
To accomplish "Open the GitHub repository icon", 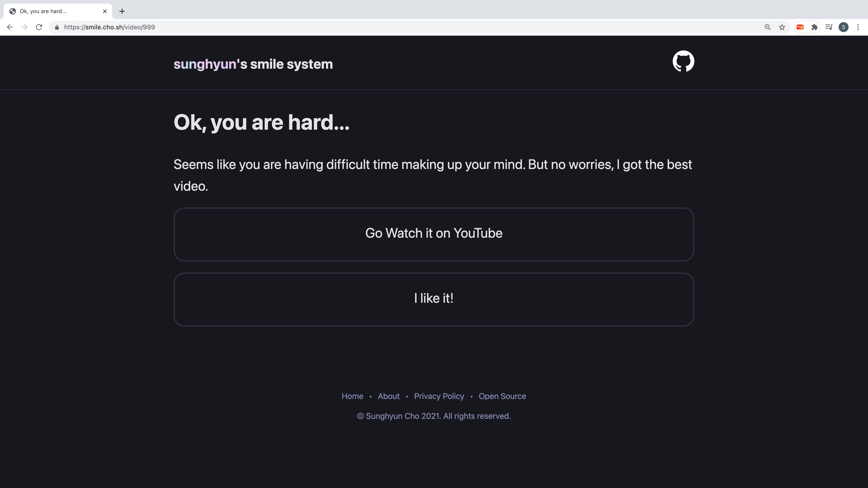I will point(683,61).
